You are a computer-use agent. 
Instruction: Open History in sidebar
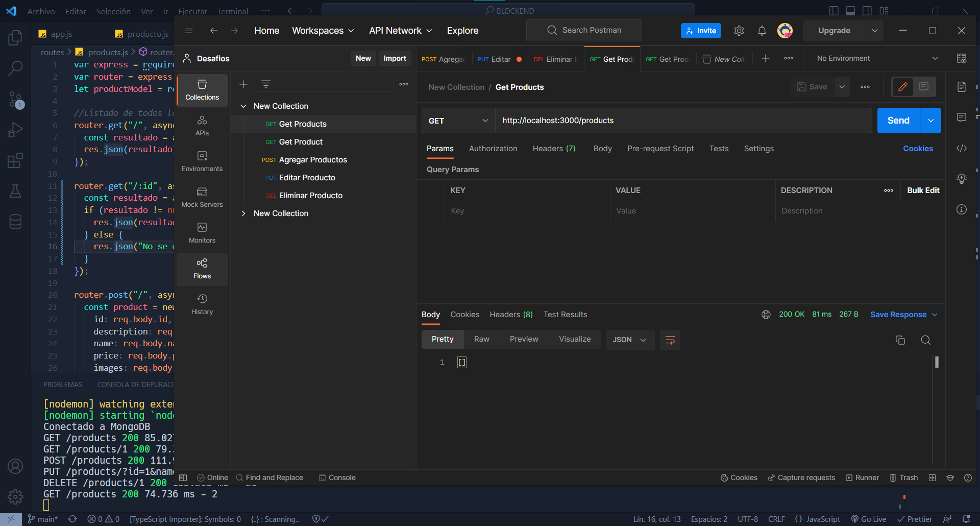tap(202, 304)
